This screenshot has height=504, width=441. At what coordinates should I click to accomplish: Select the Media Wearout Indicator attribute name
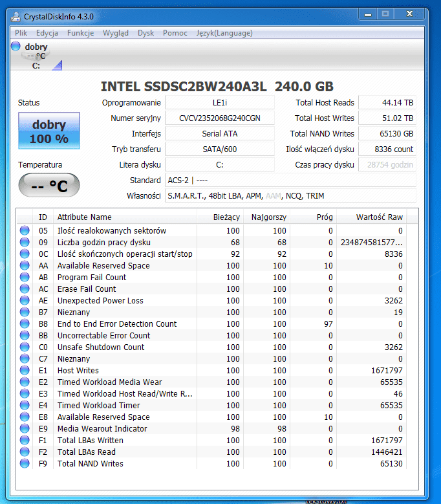(x=102, y=428)
